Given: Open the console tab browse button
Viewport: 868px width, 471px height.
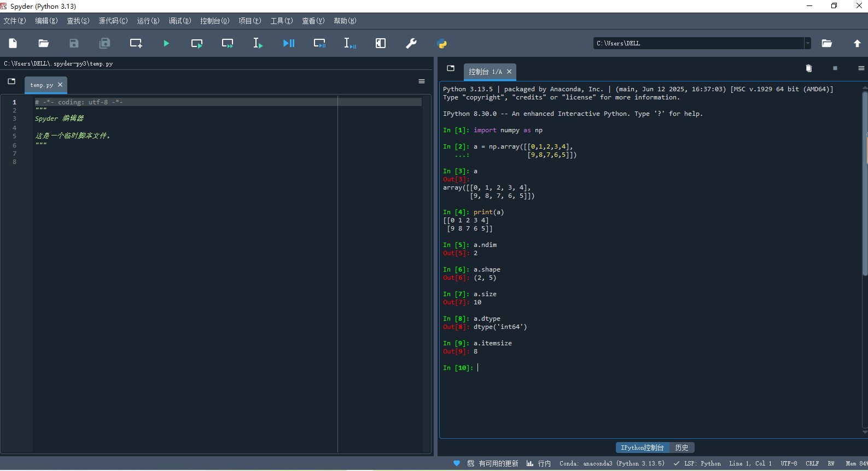Looking at the screenshot, I should coord(451,68).
